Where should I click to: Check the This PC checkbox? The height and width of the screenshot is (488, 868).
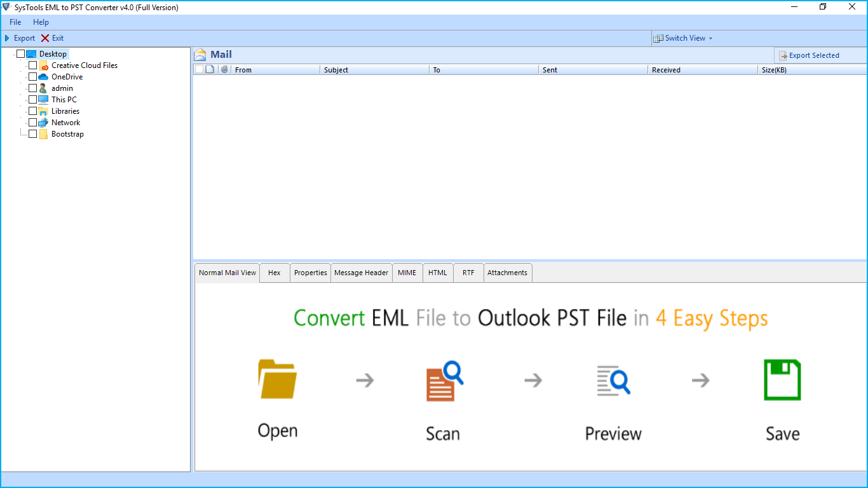click(x=33, y=100)
